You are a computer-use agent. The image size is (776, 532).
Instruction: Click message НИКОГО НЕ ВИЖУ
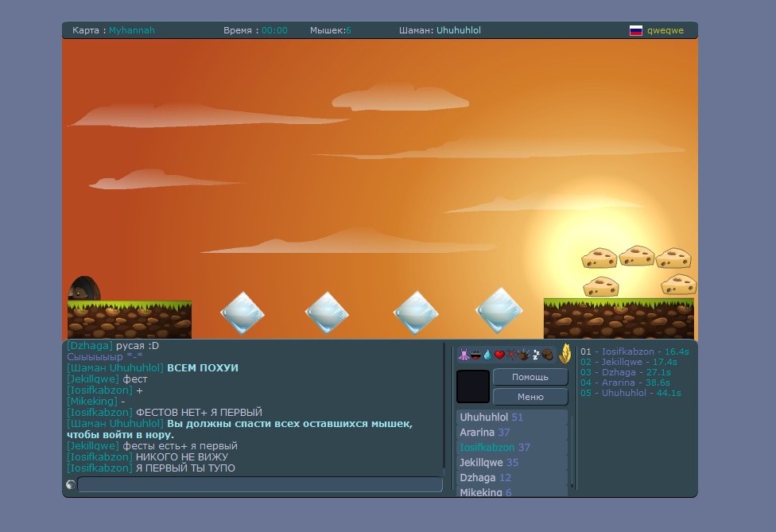pyautogui.click(x=182, y=456)
